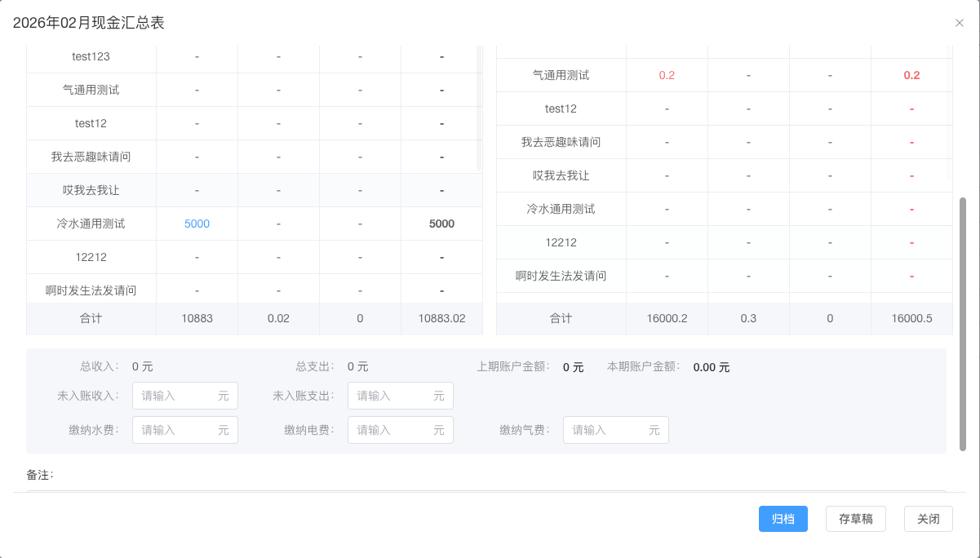The height and width of the screenshot is (558, 980).
Task: Click the 总支出 value 0 元
Action: pyautogui.click(x=357, y=367)
